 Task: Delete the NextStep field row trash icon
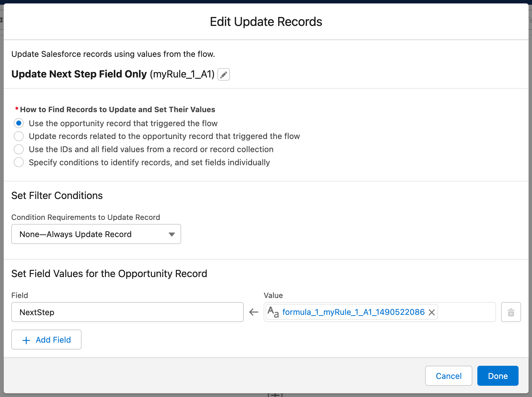(511, 312)
